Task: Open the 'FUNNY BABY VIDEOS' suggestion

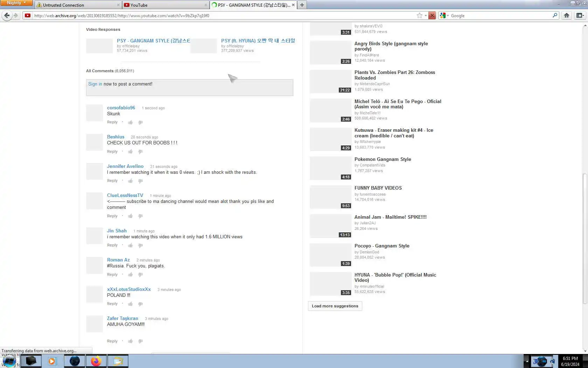Action: (378, 188)
